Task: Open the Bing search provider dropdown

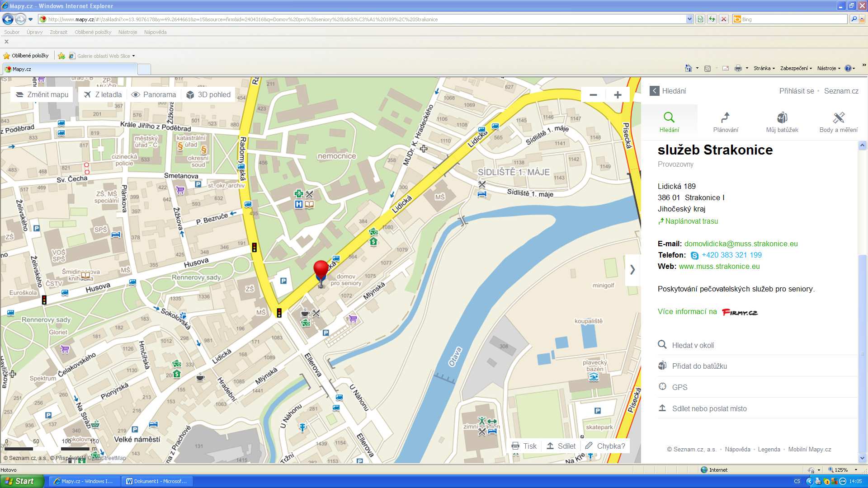Action: (x=862, y=19)
